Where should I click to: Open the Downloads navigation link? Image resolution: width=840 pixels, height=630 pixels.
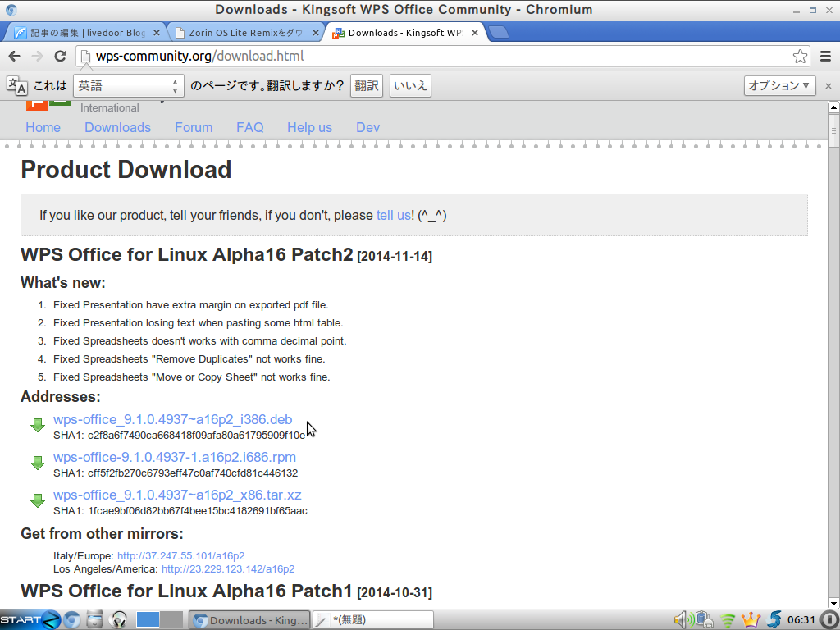118,127
